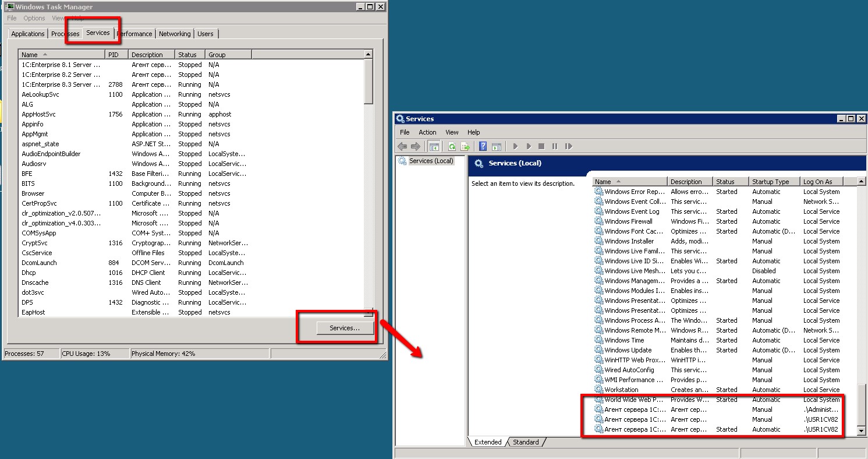Click the Show/Hide Action Pane icon
Viewport: 868px width, 459px height.
(x=497, y=147)
